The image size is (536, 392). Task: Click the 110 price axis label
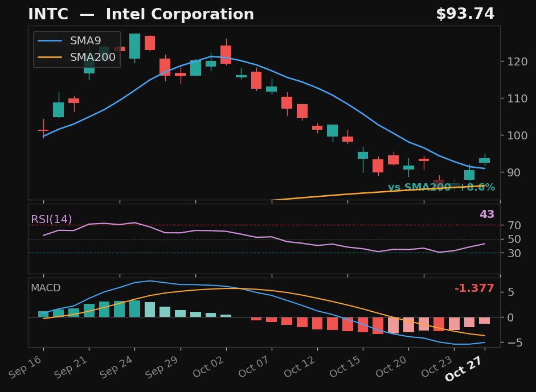[517, 98]
